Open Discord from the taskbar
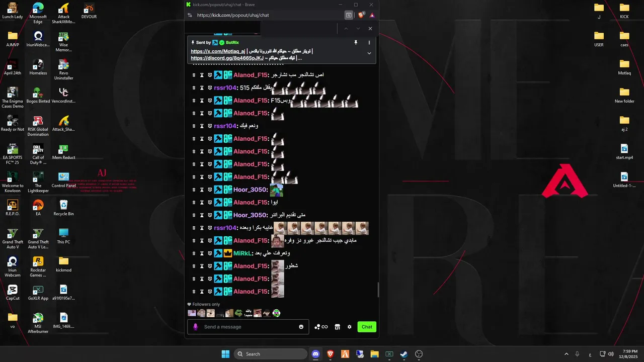Image resolution: width=644 pixels, height=362 pixels. pos(315,354)
